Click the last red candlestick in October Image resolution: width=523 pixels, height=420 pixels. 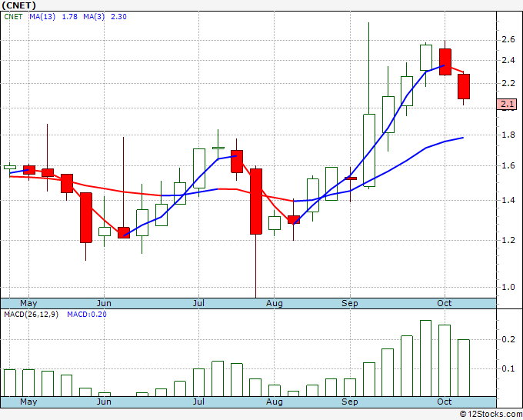pyautogui.click(x=464, y=86)
